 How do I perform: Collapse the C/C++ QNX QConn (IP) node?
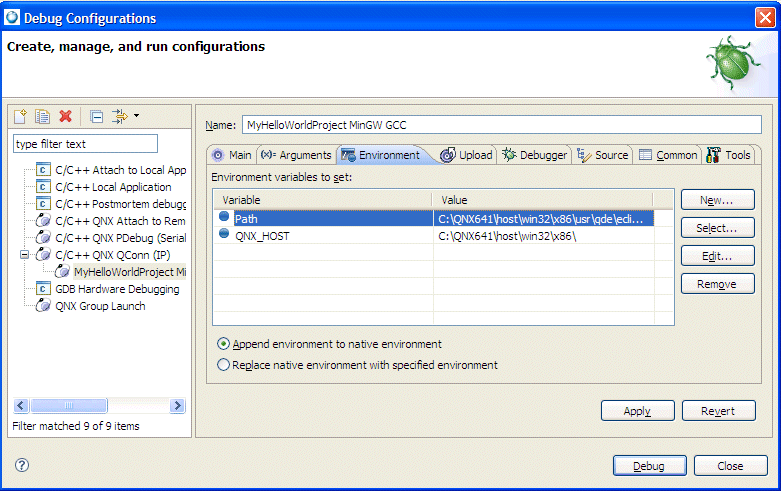coord(24,255)
